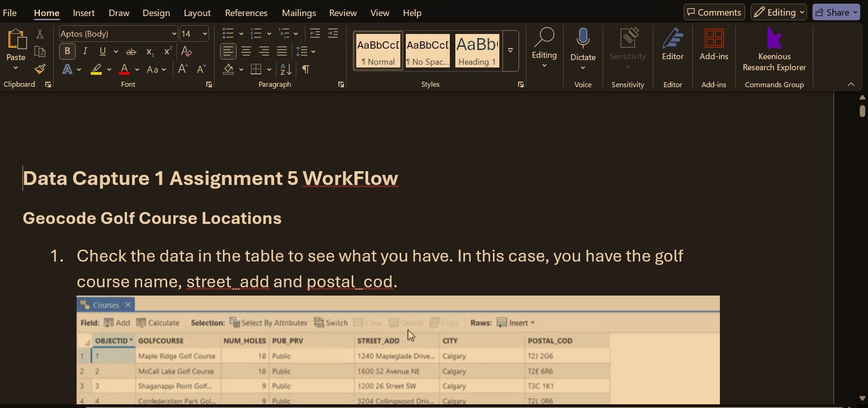Increase font size with grow icon
Screen dimensions: 868x408
(183, 69)
